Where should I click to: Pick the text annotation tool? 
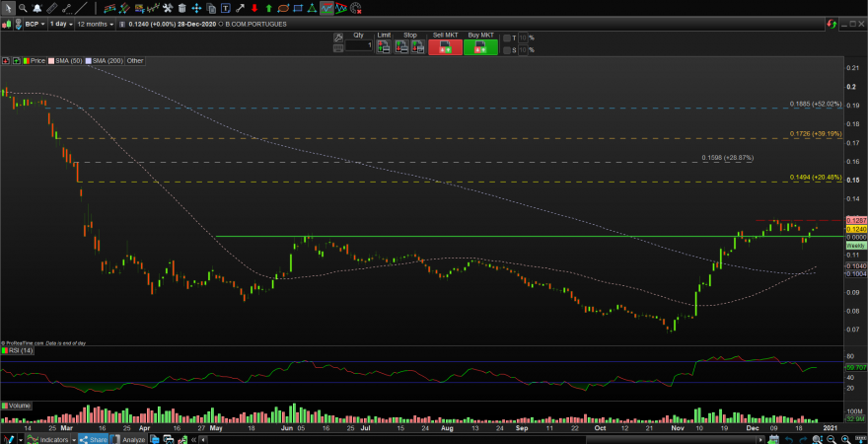[225, 8]
